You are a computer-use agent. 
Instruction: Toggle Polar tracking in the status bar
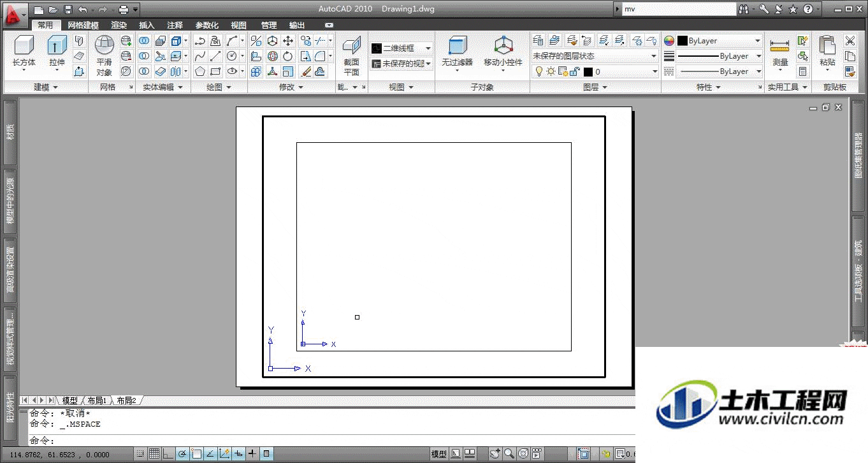[182, 454]
